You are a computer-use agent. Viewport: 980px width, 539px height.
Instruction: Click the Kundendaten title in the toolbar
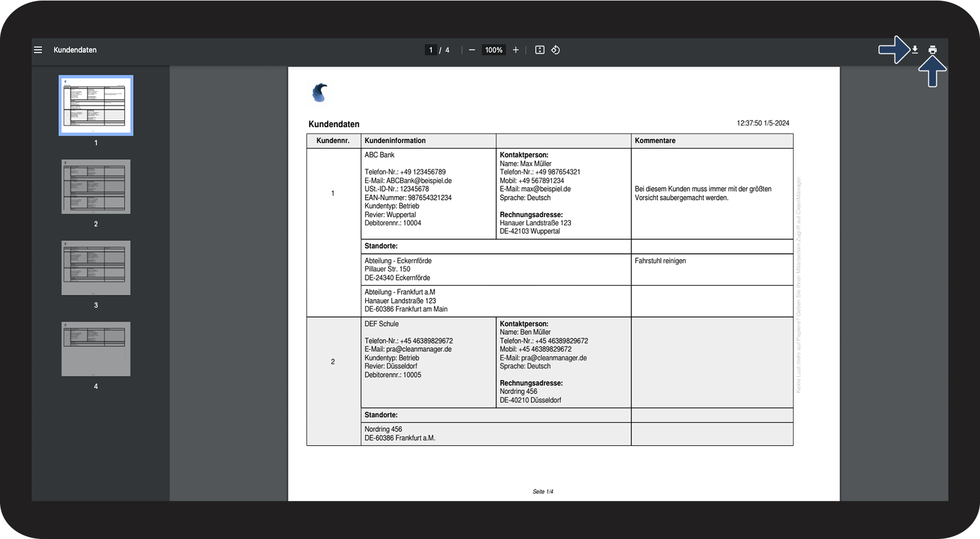tap(75, 50)
